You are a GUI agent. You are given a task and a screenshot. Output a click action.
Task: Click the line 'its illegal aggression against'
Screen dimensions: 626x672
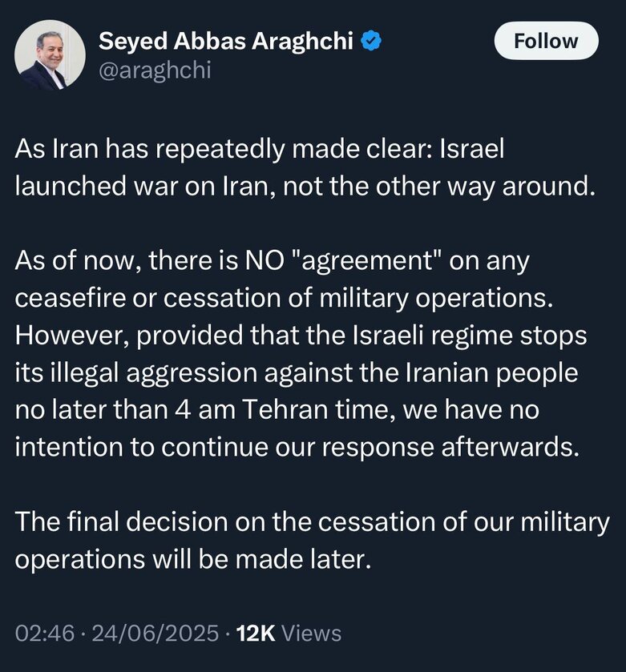(297, 372)
